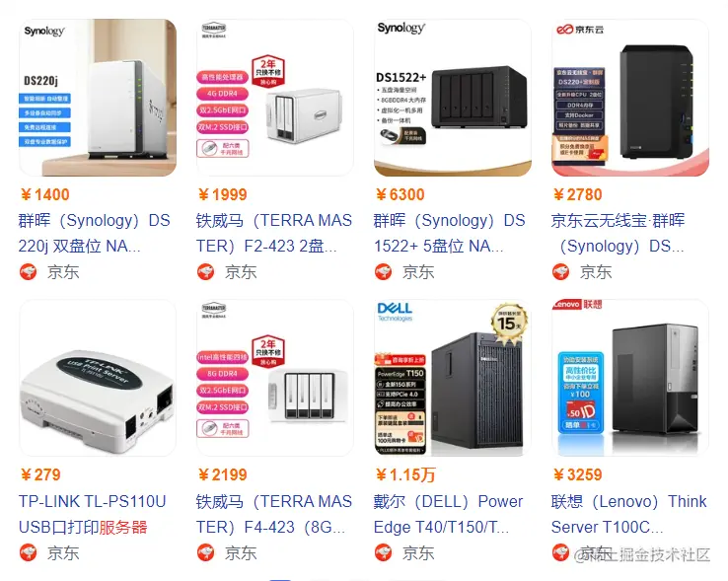Open the 戴尔 DELL PowerEdge T40/T150 link

449,514
